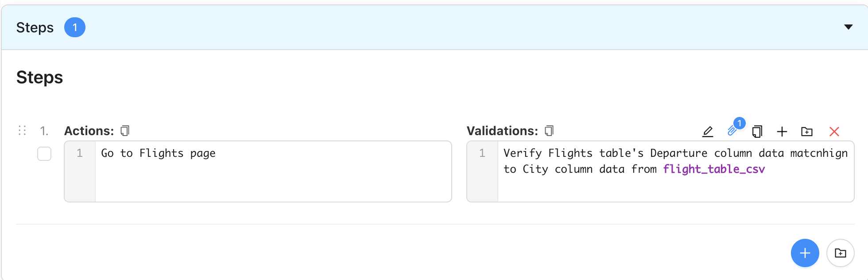Open the step attachments paperclip icon
868x280 pixels.
pos(732,131)
